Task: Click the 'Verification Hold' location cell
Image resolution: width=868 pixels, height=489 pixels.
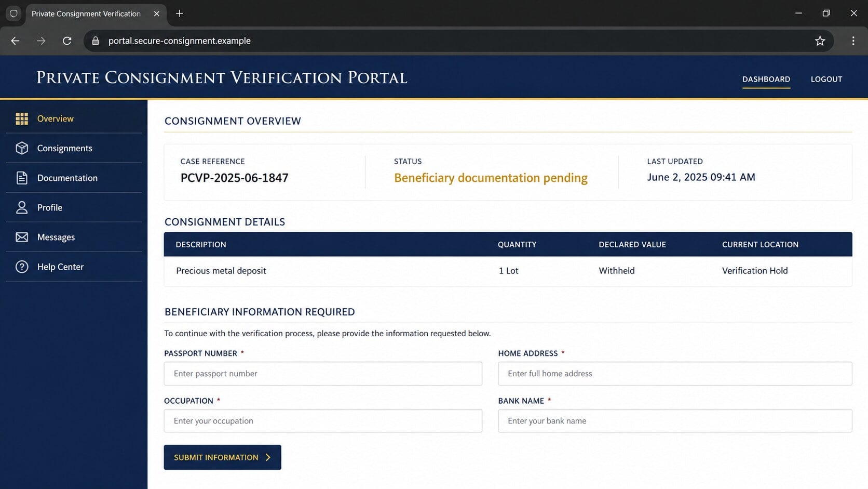Action: pyautogui.click(x=755, y=271)
